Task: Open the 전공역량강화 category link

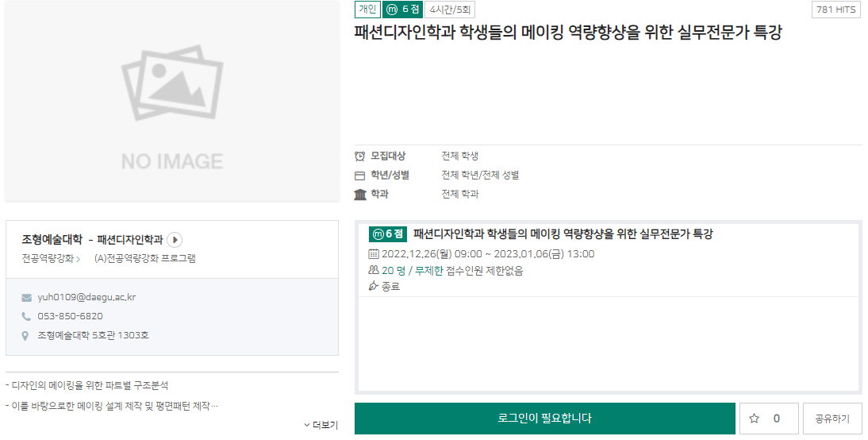Action: click(51, 258)
